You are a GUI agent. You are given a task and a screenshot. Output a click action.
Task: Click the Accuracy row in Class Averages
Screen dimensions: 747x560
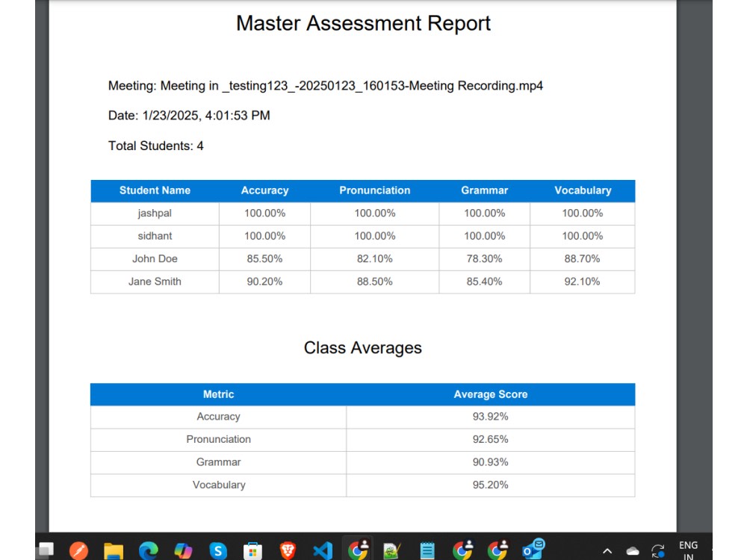[362, 417]
